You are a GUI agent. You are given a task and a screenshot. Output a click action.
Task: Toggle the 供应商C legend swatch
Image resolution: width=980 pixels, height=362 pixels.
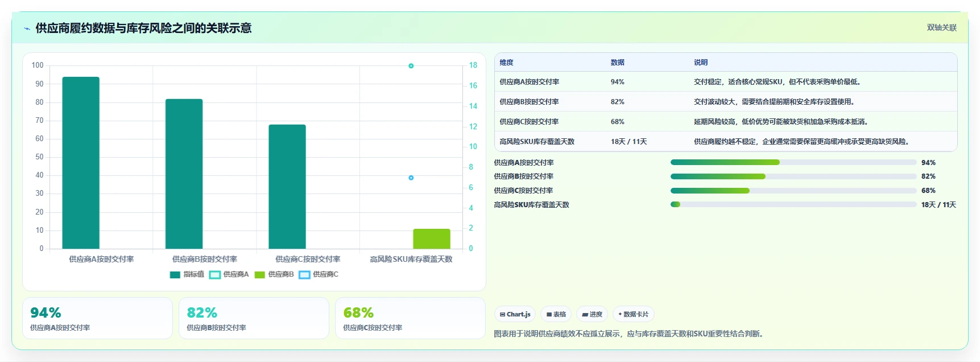(x=304, y=275)
